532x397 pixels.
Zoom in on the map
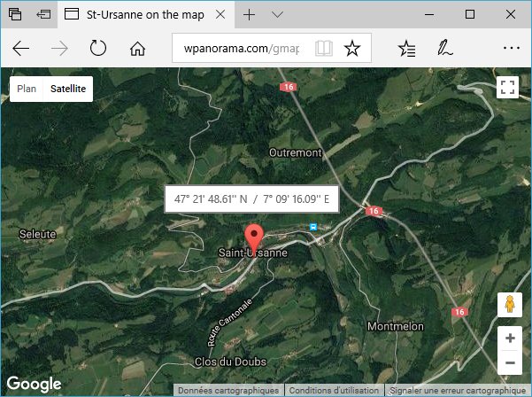coord(510,339)
